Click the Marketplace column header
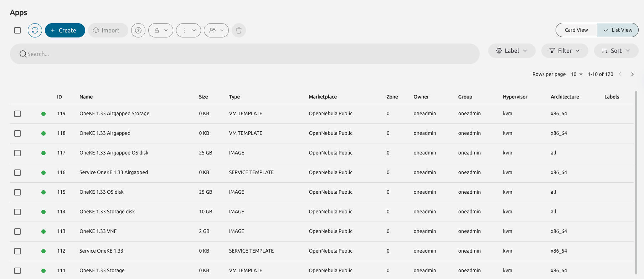This screenshot has height=279, width=644. (323, 97)
